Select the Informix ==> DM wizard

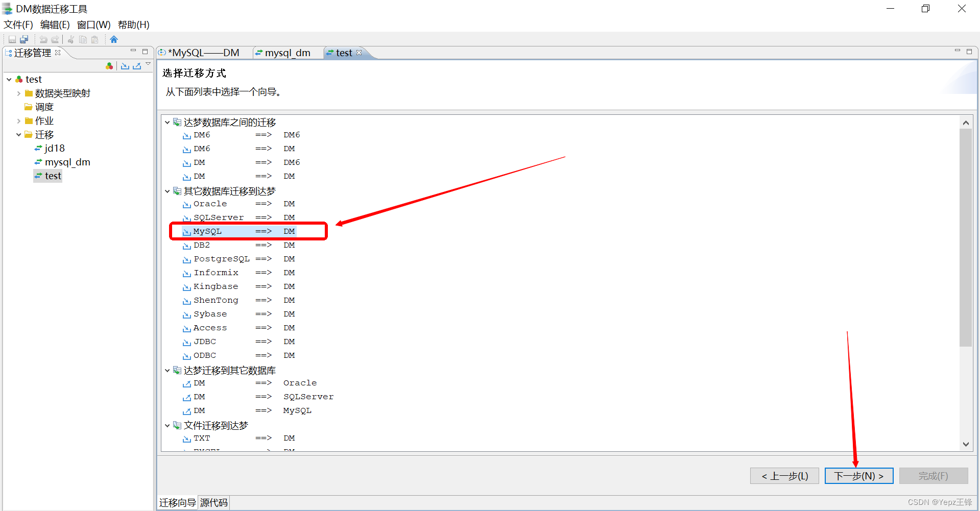click(239, 273)
